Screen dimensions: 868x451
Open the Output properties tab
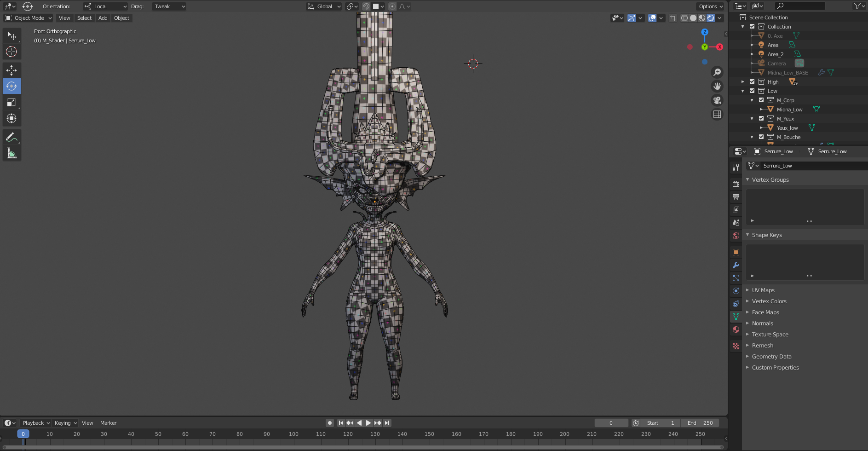point(736,197)
